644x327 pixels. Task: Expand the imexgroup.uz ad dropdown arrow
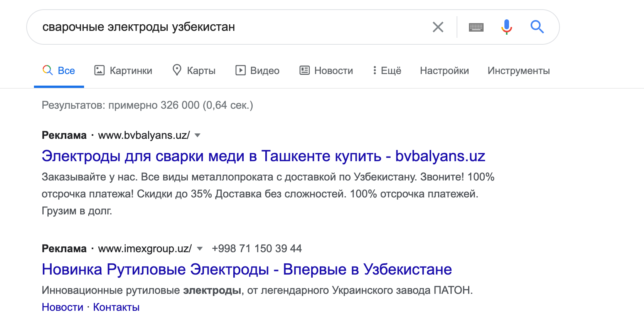tap(200, 249)
